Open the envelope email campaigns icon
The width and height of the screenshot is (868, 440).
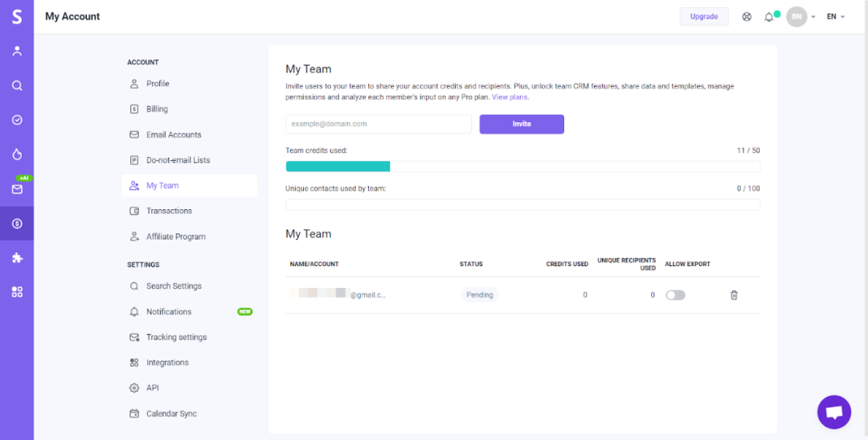point(17,189)
